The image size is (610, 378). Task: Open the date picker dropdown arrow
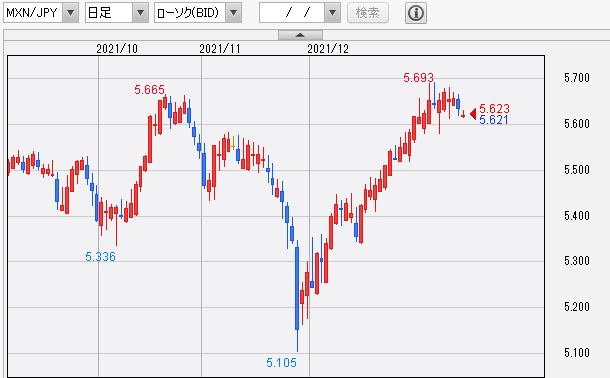pos(332,13)
